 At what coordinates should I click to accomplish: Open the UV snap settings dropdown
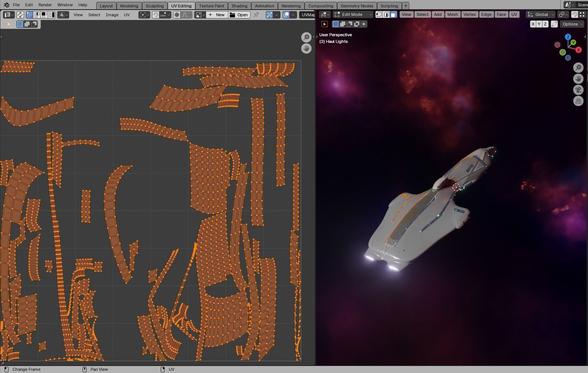point(165,15)
